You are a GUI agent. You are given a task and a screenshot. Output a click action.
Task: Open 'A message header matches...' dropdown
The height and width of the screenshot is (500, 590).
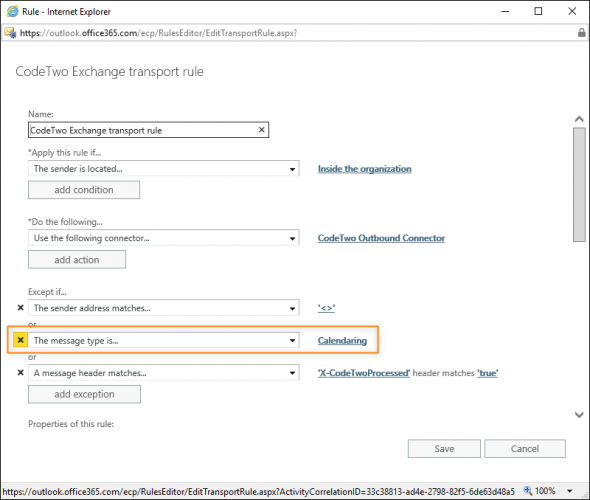tap(164, 372)
